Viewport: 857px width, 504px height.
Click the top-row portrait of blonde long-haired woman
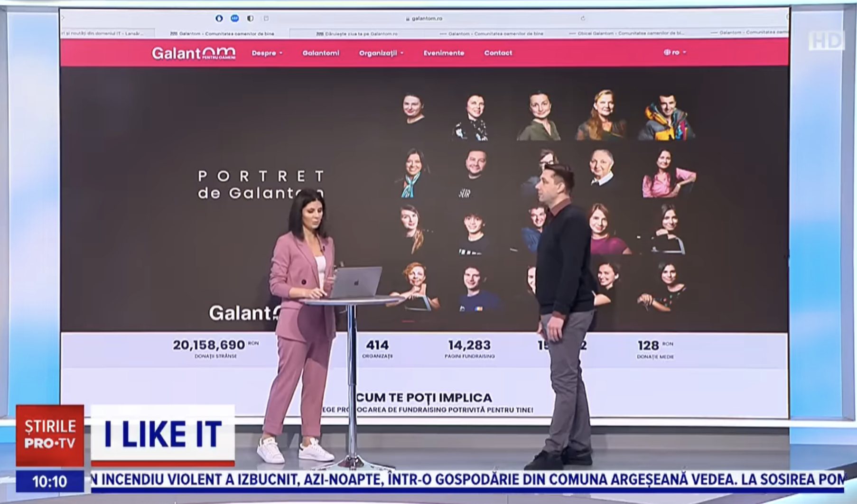tap(603, 115)
